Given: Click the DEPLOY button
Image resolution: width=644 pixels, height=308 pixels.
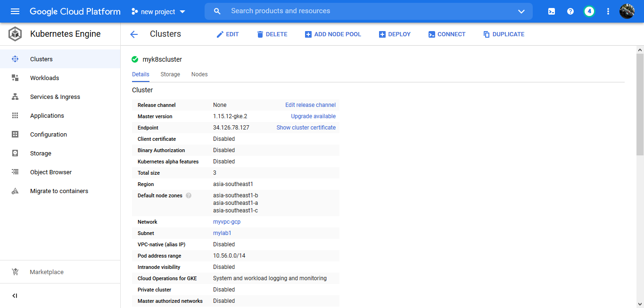Looking at the screenshot, I should (x=395, y=34).
